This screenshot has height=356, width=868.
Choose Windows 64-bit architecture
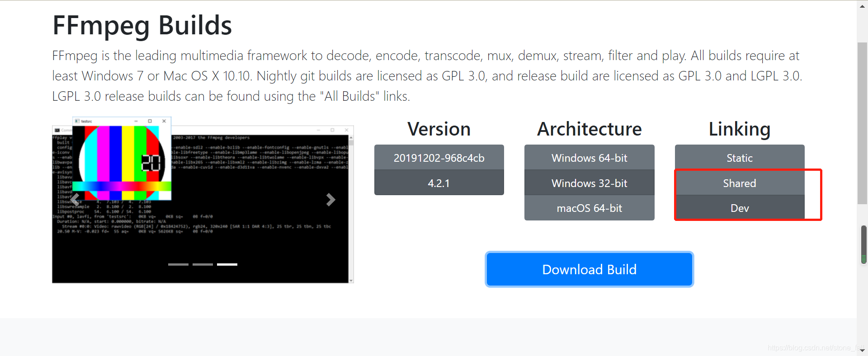[x=589, y=158]
